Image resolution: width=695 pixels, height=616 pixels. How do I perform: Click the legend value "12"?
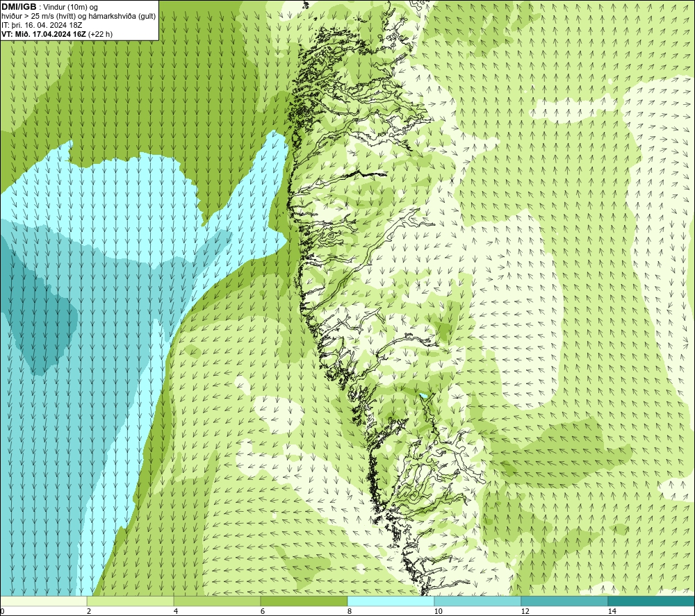525,611
